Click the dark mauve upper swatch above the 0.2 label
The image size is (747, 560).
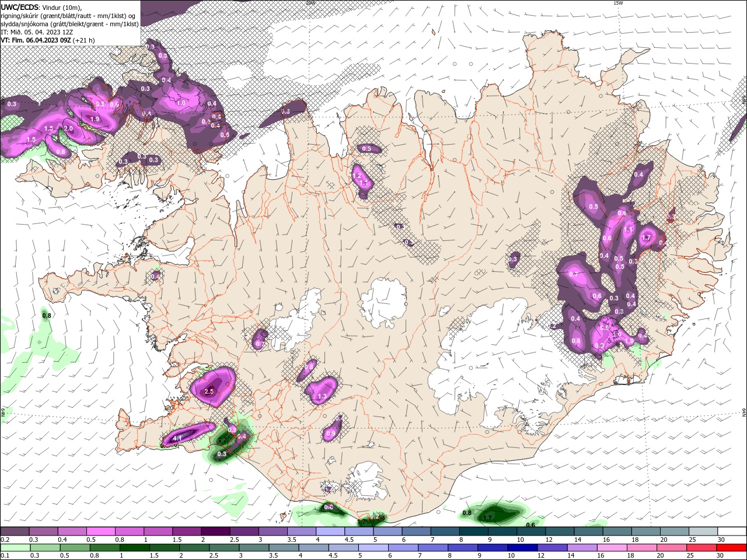[15, 531]
